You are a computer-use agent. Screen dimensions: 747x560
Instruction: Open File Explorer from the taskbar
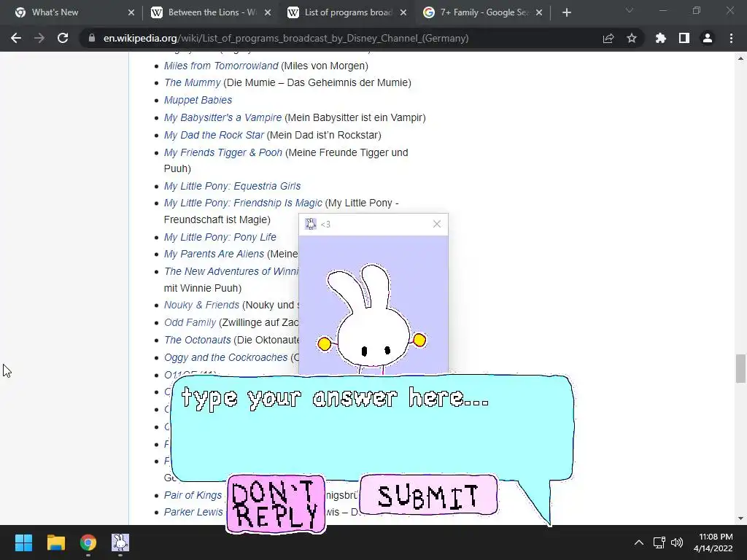[55, 542]
